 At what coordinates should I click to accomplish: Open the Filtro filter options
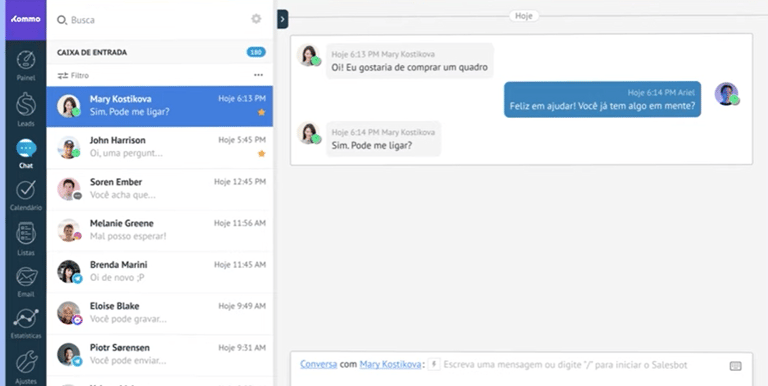[73, 75]
